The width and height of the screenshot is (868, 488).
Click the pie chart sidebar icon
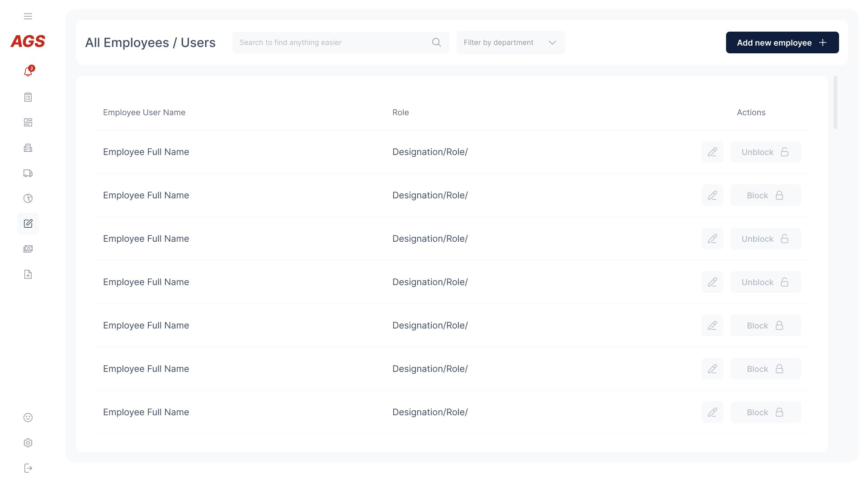(28, 198)
